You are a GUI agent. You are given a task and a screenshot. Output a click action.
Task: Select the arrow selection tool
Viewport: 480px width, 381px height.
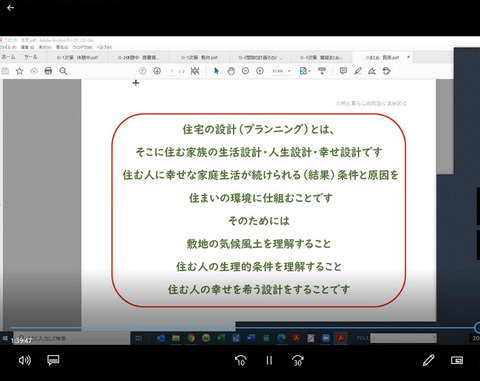216,71
